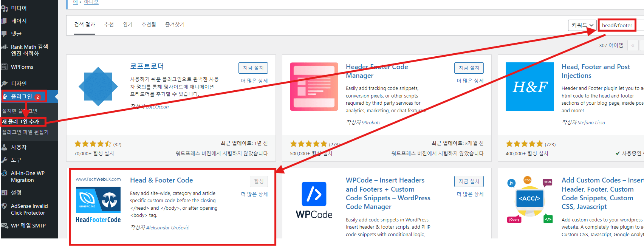Click the 댓글 comment bubble icon
Image resolution: width=644 pixels, height=246 pixels.
tap(5, 34)
